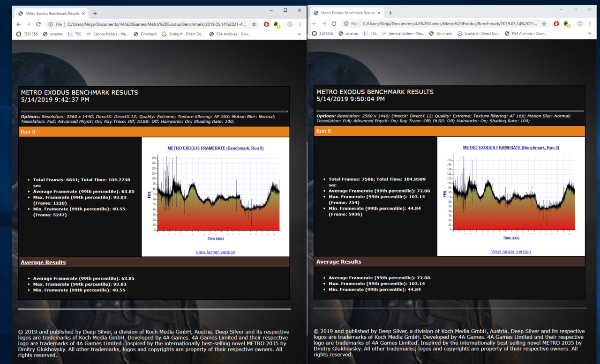The image size is (600, 364).
Task: Open framerate chart title link in left window
Action: (215, 148)
